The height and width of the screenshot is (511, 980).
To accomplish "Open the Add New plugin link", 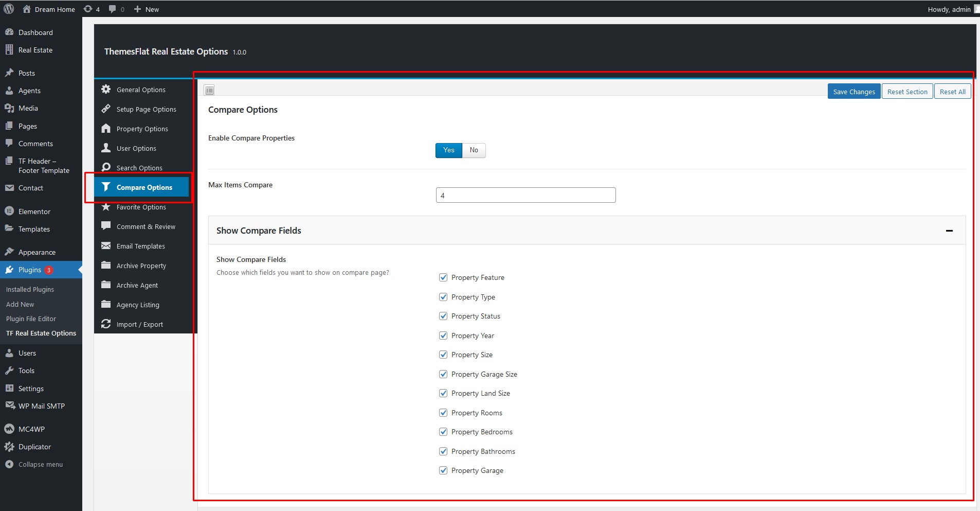I will click(20, 304).
